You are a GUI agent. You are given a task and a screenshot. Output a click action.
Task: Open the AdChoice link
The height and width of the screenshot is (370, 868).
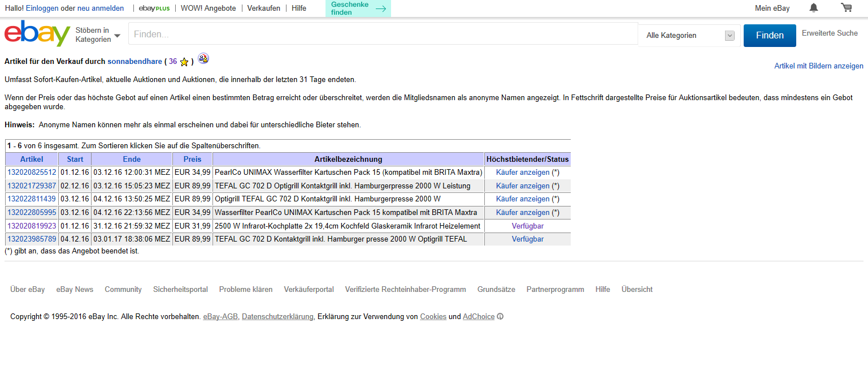point(479,317)
